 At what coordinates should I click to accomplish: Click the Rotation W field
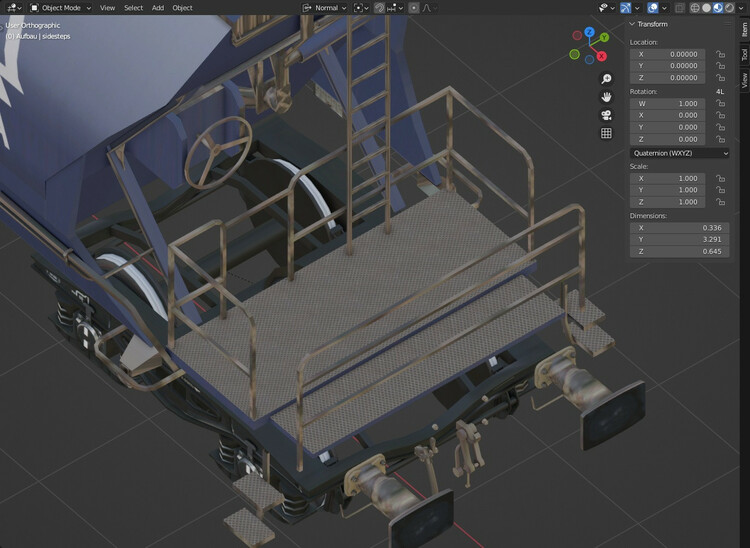[x=667, y=103]
